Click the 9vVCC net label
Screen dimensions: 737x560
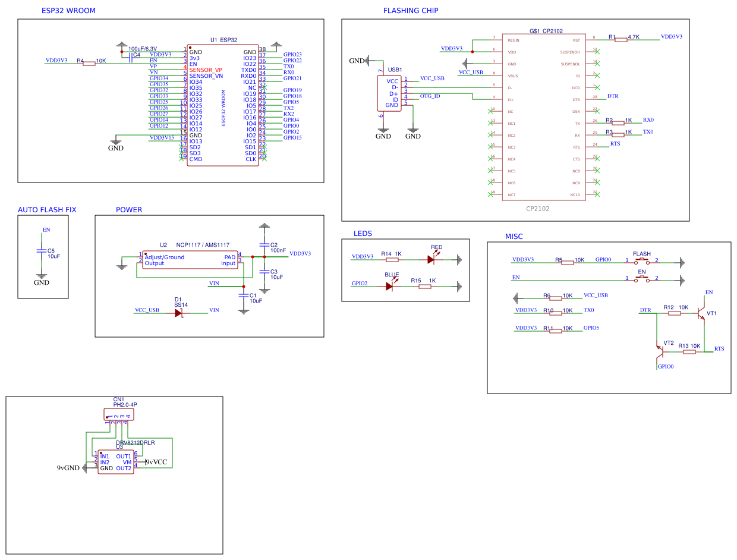156,462
